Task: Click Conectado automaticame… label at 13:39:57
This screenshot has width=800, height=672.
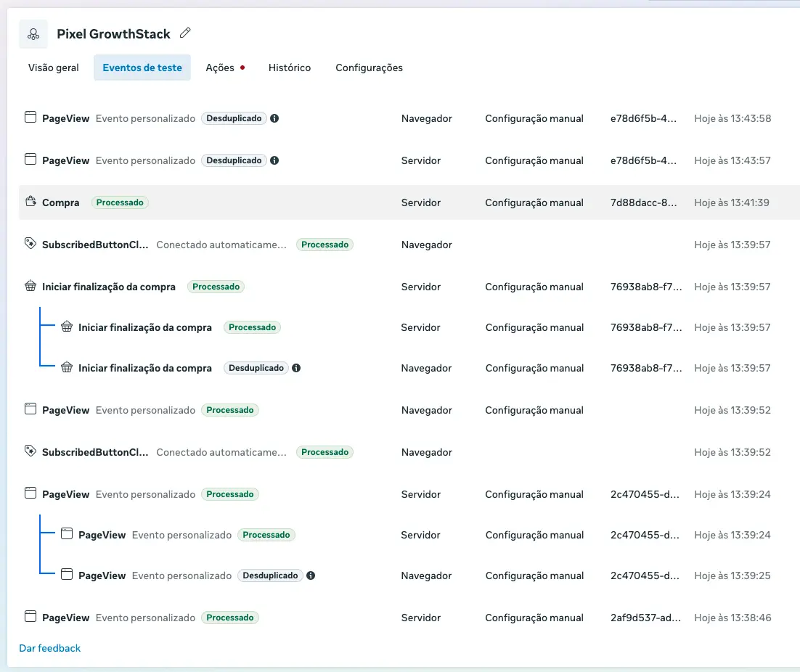Action: click(221, 245)
